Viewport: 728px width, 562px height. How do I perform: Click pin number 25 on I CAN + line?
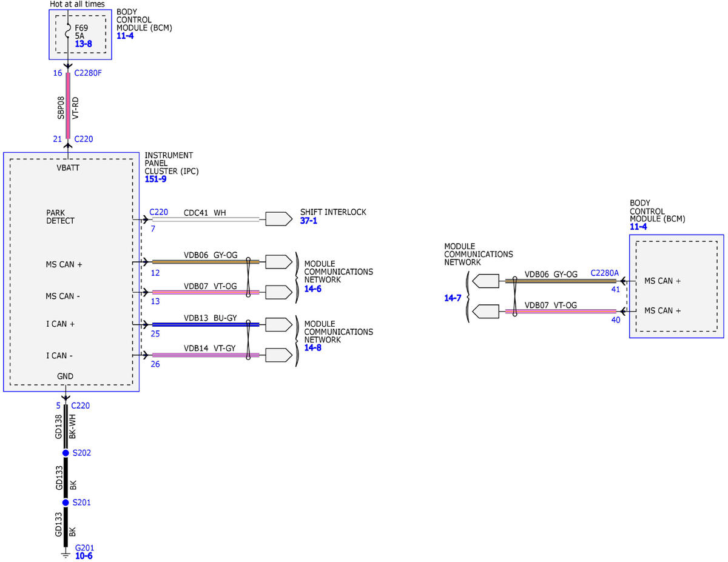[x=156, y=335]
